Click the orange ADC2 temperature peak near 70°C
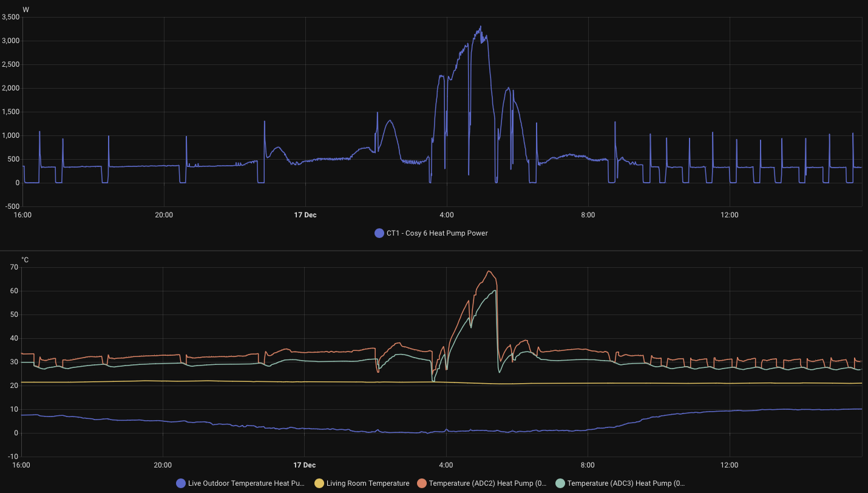 pyautogui.click(x=489, y=271)
